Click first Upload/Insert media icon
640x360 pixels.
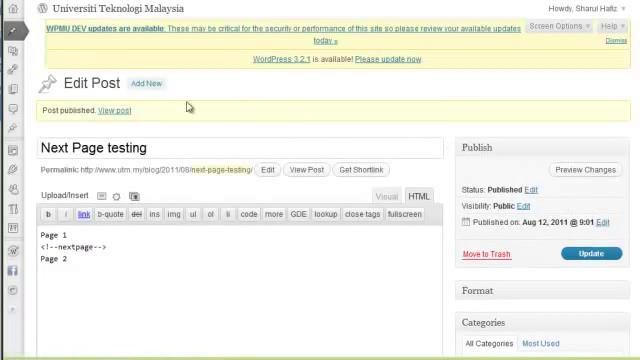[x=102, y=196]
